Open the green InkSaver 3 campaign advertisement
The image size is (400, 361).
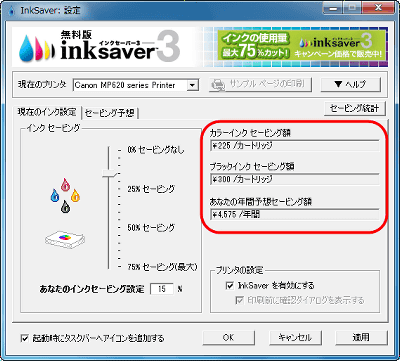tap(302, 45)
